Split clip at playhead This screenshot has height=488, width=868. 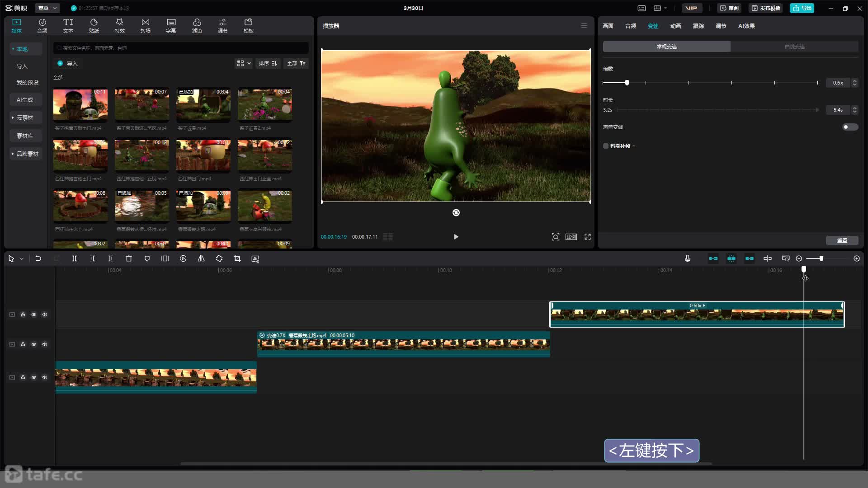[x=75, y=258]
